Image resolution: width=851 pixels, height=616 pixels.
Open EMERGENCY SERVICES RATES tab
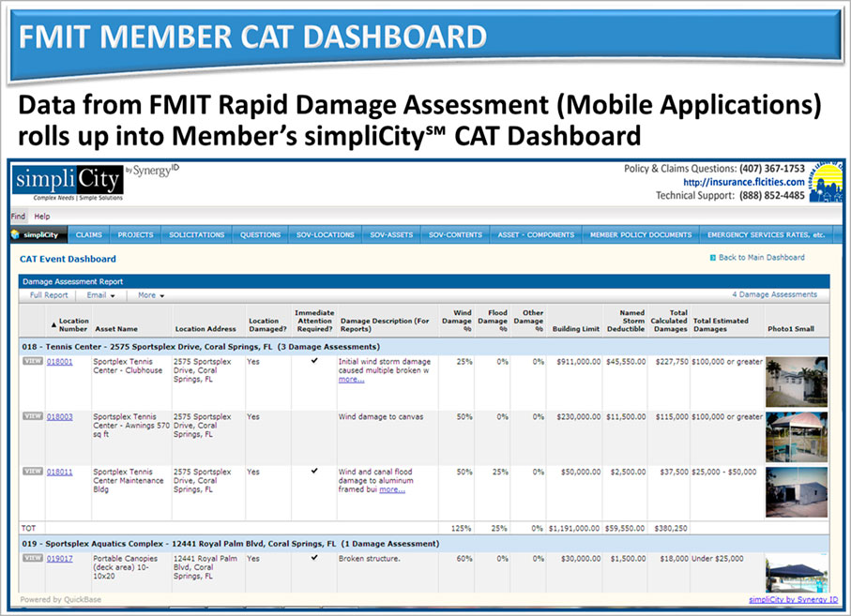[x=766, y=234]
